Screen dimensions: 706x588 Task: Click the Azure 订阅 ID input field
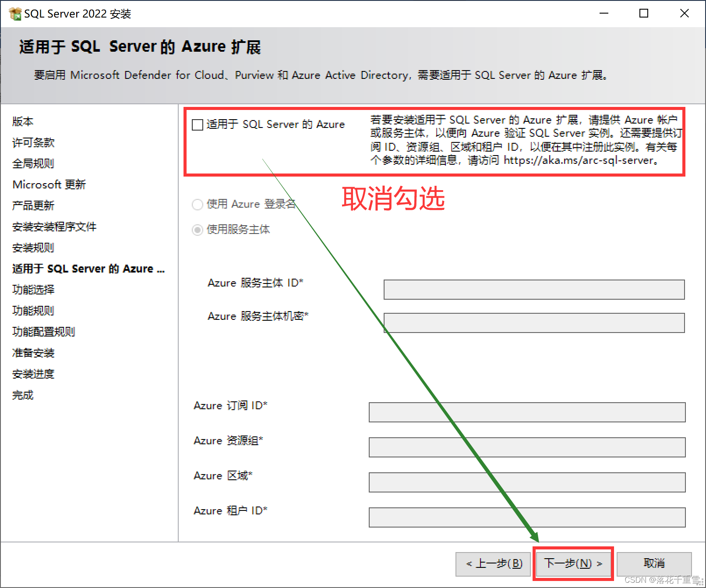[x=527, y=412]
